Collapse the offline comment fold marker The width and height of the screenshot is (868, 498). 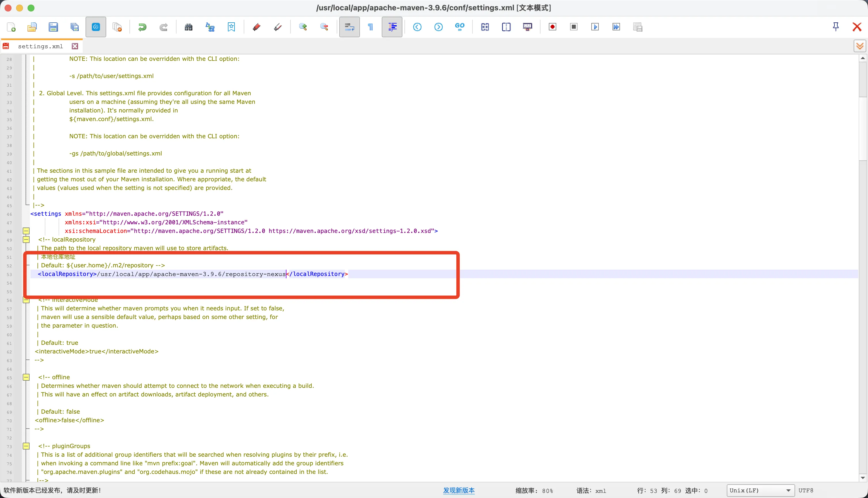(x=26, y=377)
